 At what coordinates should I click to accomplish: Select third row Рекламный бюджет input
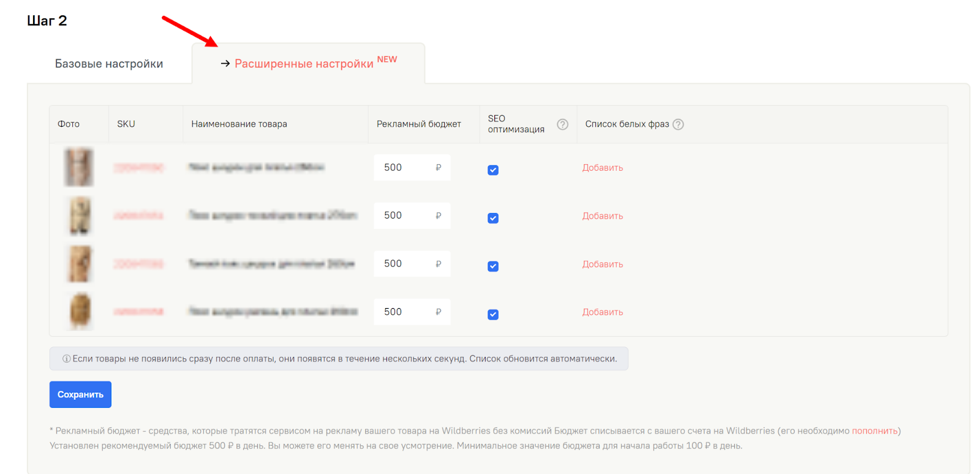coord(404,264)
